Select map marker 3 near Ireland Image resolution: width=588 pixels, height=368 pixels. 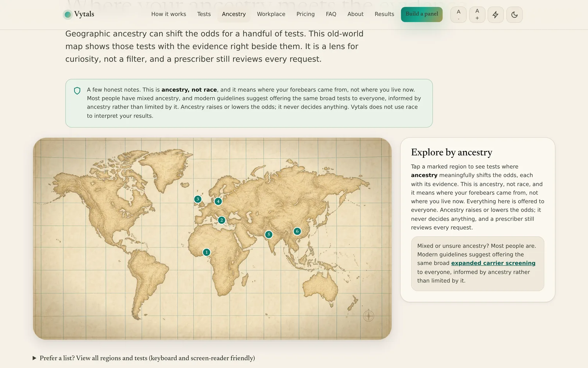tap(198, 199)
